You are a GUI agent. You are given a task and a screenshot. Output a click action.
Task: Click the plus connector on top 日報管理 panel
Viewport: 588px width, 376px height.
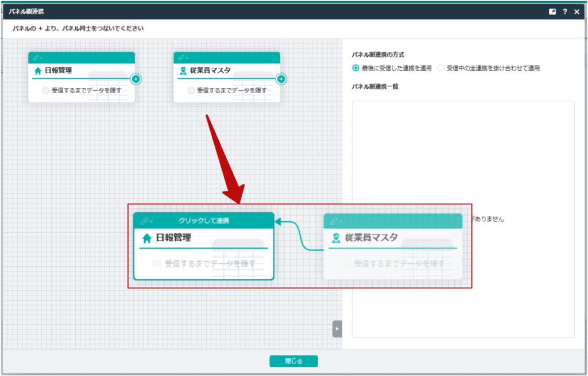(x=136, y=79)
